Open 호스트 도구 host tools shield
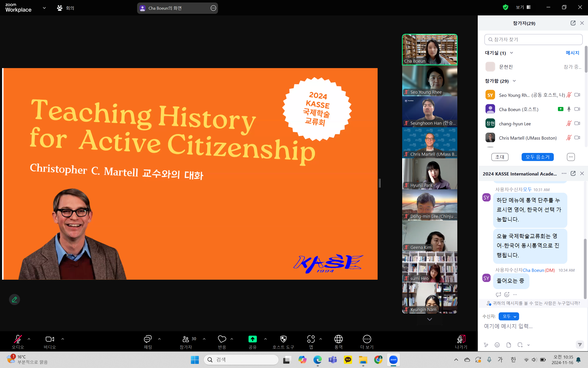The image size is (588, 368). [283, 342]
